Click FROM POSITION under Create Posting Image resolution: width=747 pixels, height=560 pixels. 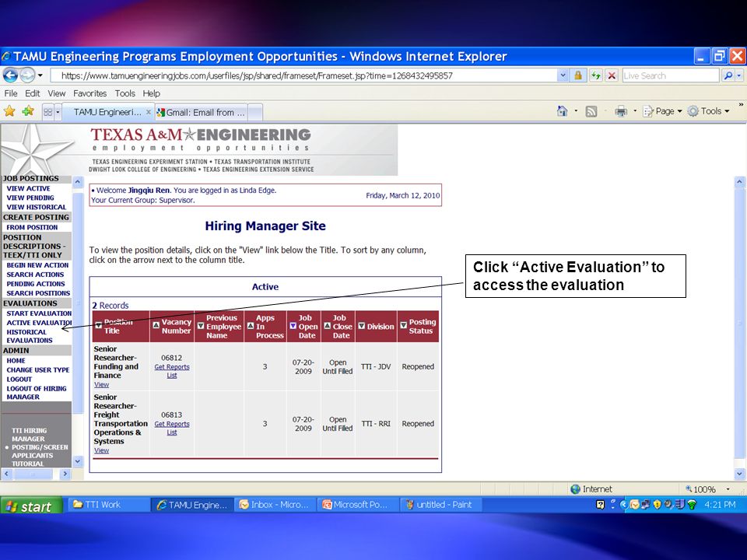(32, 228)
